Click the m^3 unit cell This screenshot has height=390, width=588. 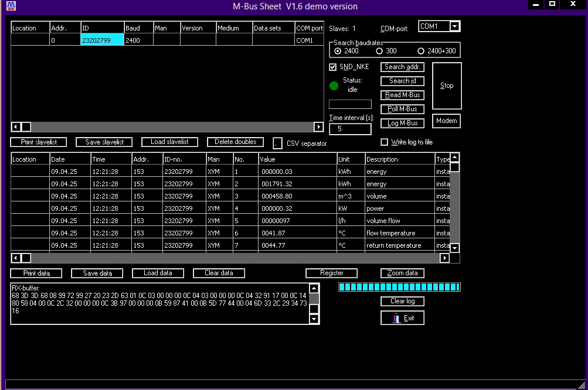[x=351, y=196]
